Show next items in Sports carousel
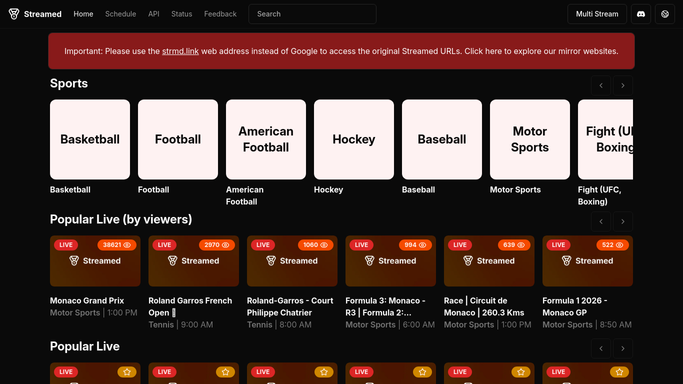This screenshot has height=384, width=683. pyautogui.click(x=623, y=86)
